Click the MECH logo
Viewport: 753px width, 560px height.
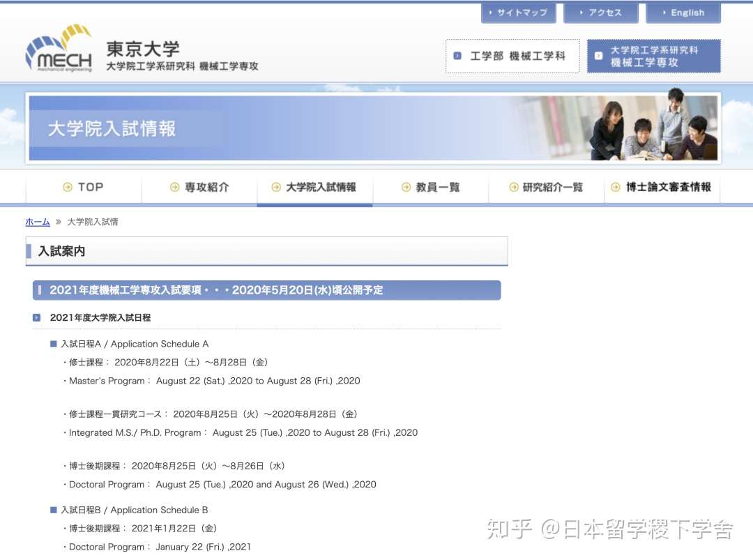(59, 49)
